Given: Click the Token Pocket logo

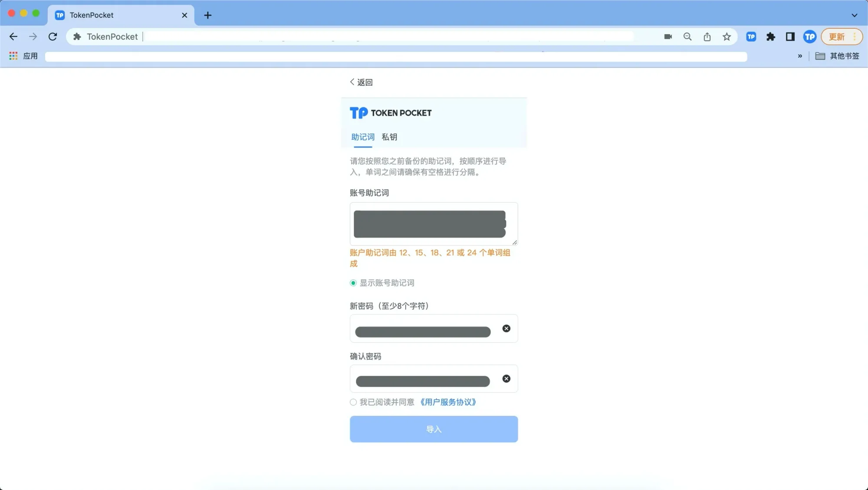Looking at the screenshot, I should tap(391, 113).
